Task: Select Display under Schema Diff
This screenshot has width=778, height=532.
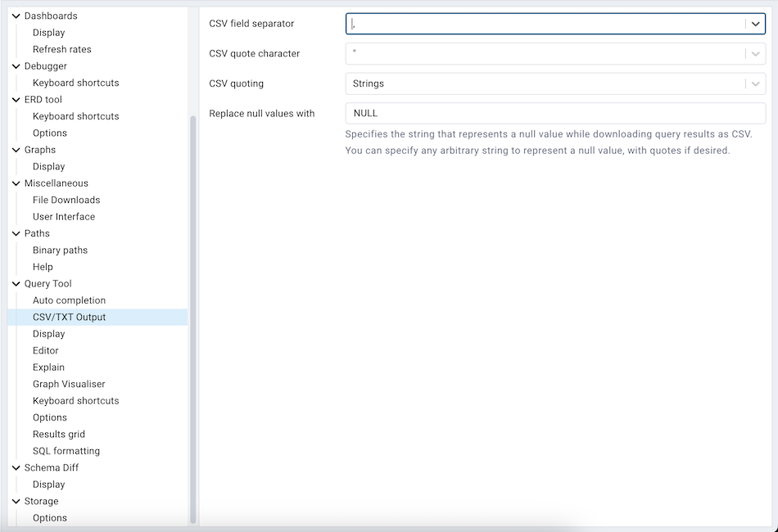Action: point(48,485)
